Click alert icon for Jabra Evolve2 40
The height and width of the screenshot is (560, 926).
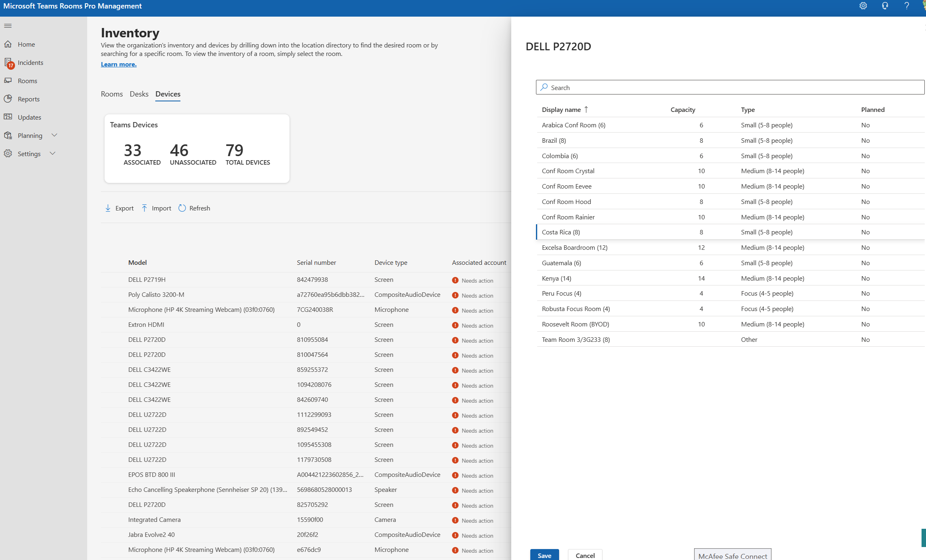pos(455,535)
